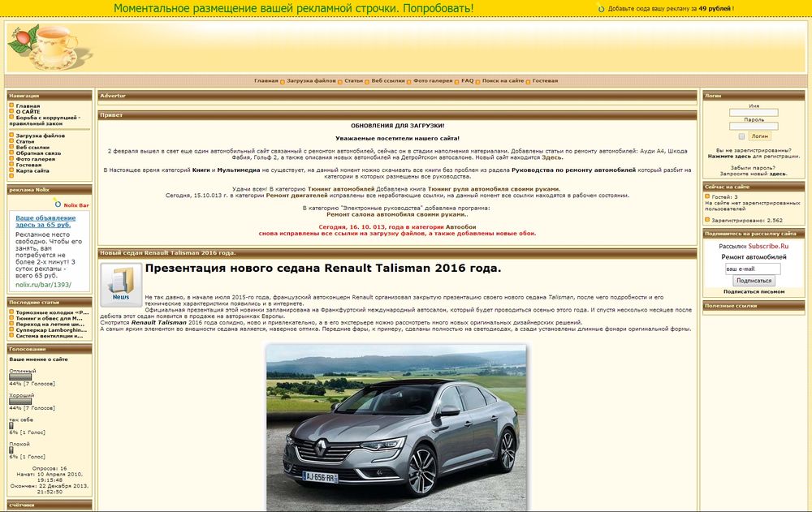
Task: Click the Ваше объявление здесь за 65 руб. ad link
Action: point(45,222)
